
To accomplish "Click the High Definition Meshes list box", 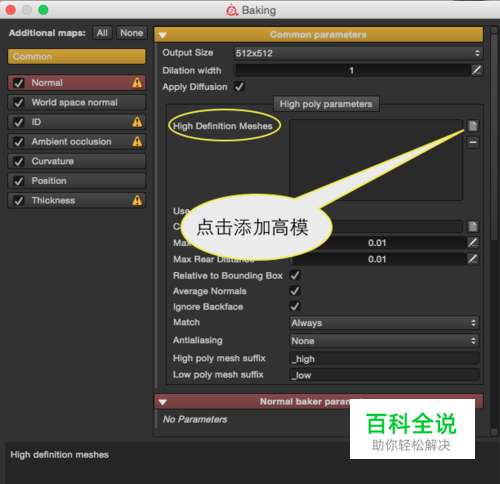I will click(x=376, y=160).
